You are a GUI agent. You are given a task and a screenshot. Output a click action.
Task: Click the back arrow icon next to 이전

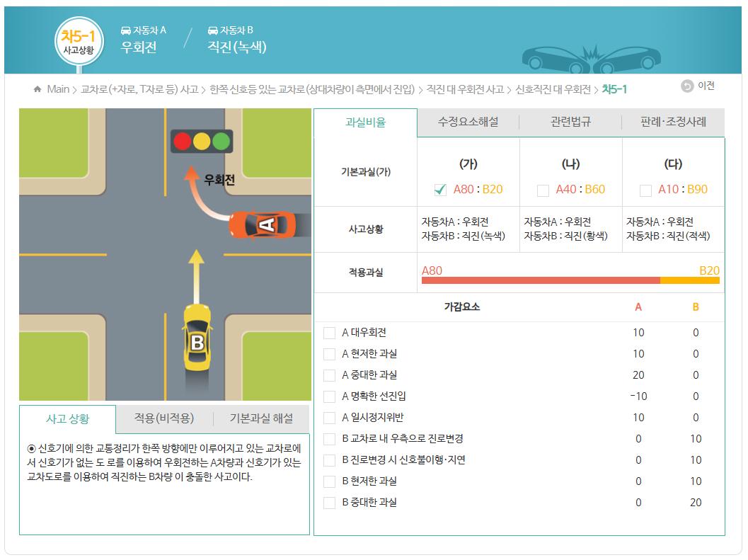687,86
